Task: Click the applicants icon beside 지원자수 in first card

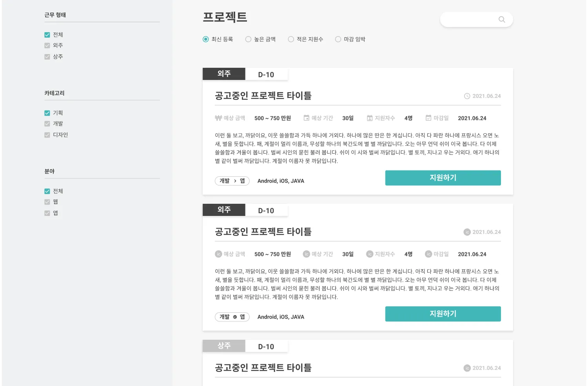Action: (x=370, y=118)
